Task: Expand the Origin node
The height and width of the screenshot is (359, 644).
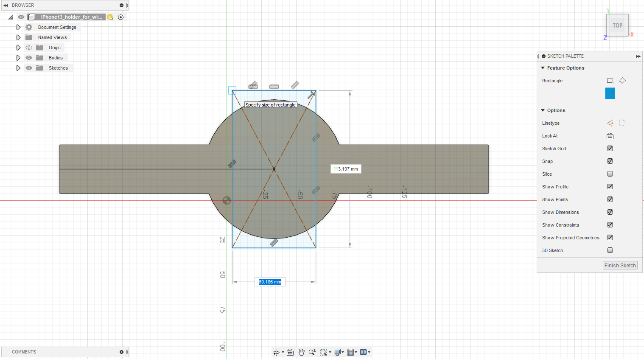Action: [18, 48]
